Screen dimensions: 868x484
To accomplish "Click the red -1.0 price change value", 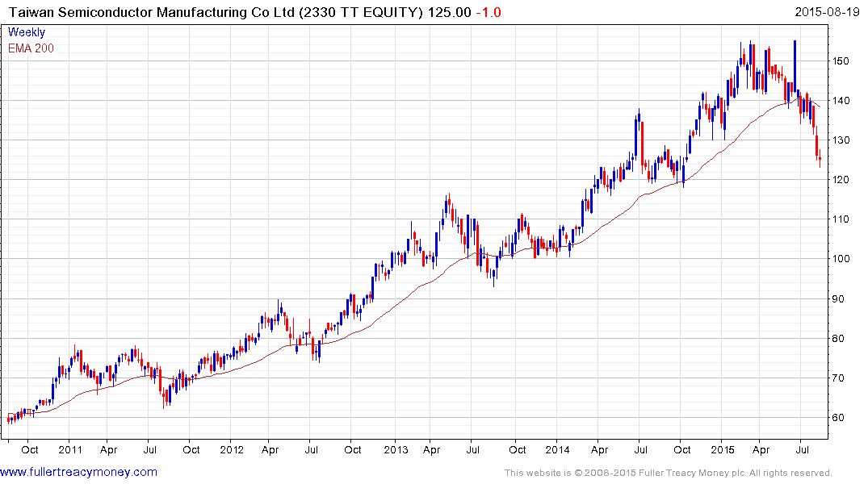I will 488,12.
